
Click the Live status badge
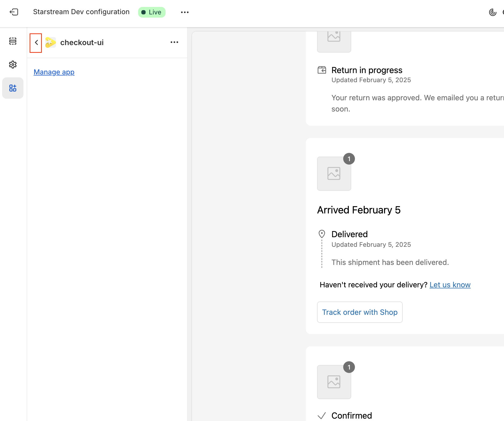coord(152,12)
